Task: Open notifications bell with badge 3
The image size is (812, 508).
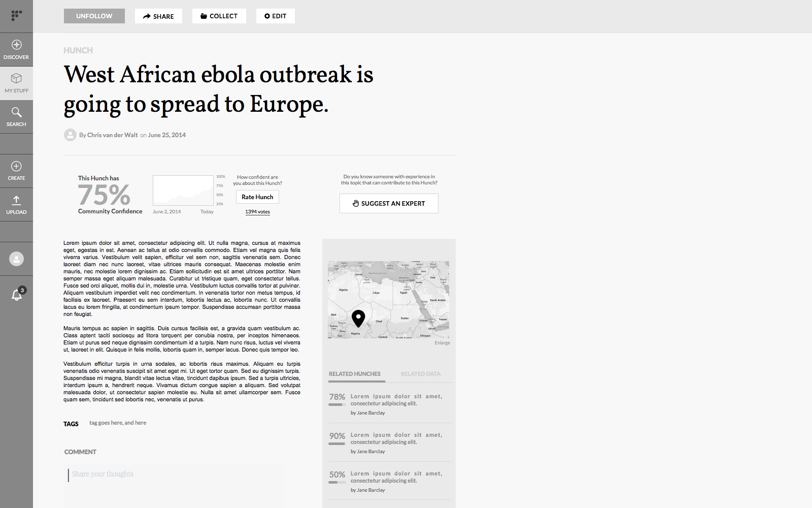Action: click(x=18, y=294)
